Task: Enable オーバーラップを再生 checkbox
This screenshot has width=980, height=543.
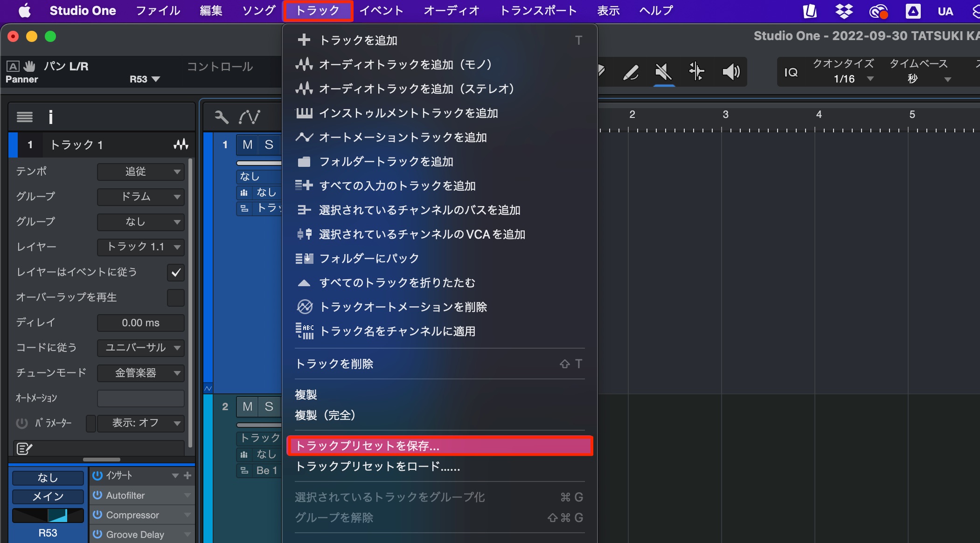Action: pos(176,298)
